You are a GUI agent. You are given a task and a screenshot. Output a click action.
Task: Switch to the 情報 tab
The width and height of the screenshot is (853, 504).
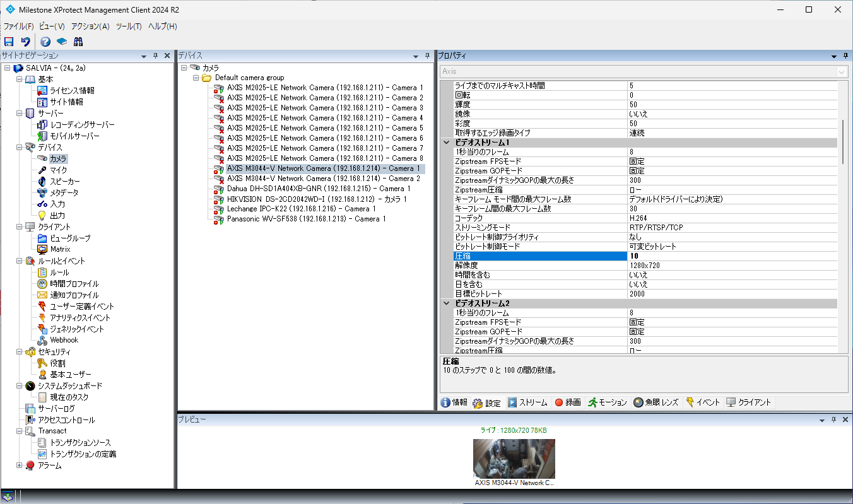pos(454,402)
